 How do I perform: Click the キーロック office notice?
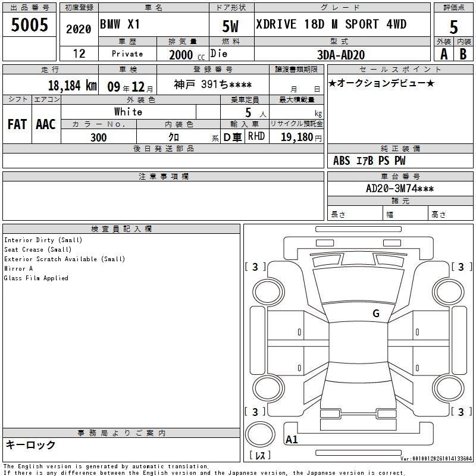(31, 444)
